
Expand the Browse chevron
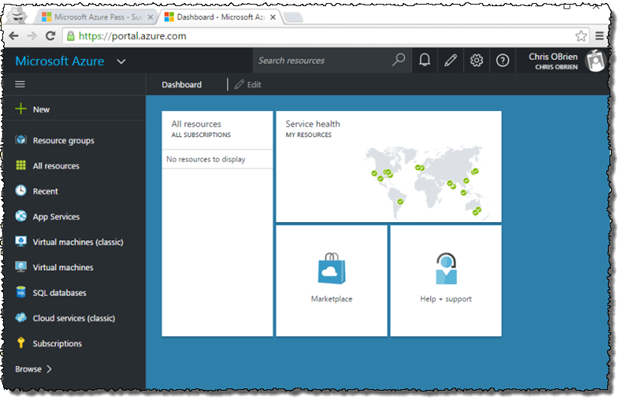[x=49, y=369]
